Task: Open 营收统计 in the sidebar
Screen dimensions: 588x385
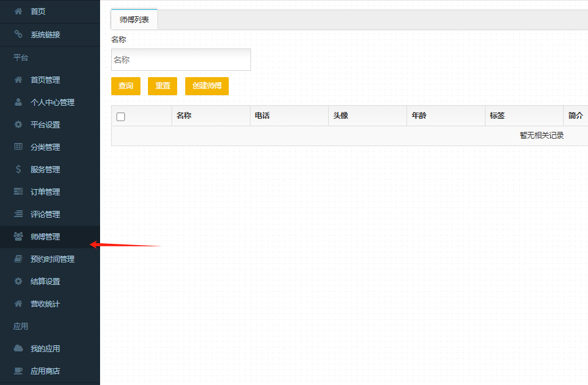Action: point(45,304)
